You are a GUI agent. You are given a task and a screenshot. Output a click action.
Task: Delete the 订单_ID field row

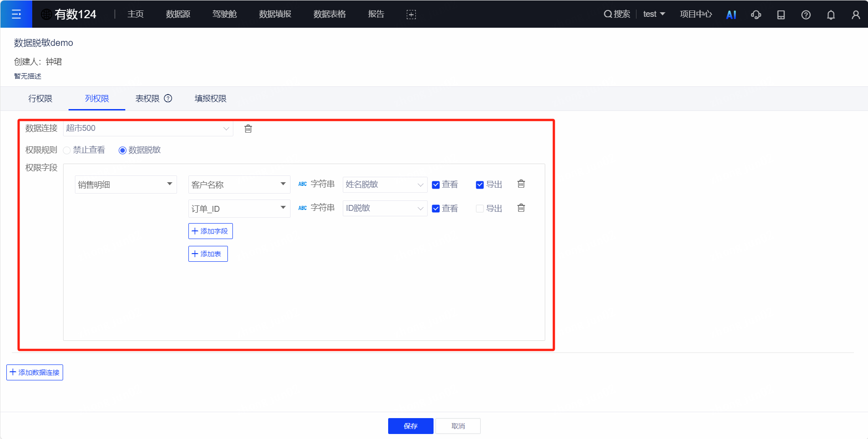point(521,208)
